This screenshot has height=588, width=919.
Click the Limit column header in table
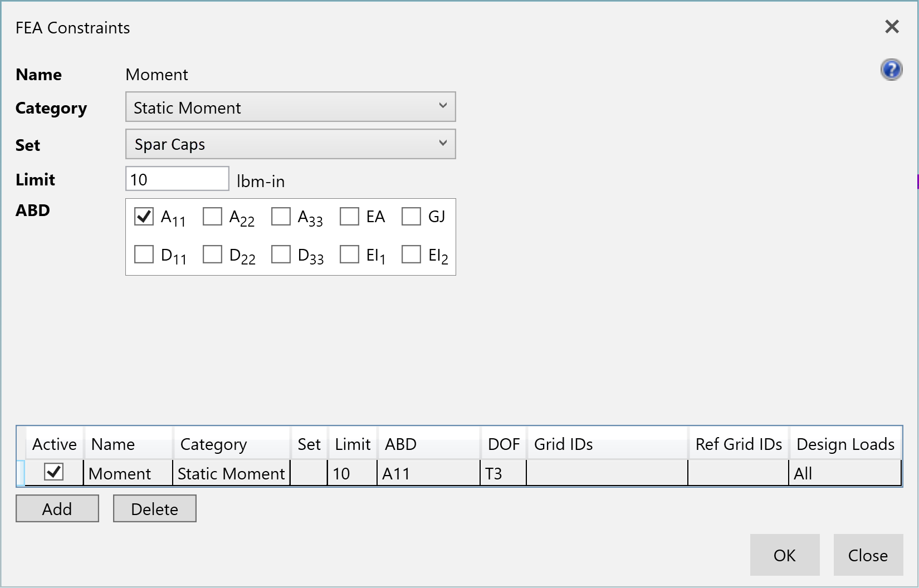click(353, 444)
